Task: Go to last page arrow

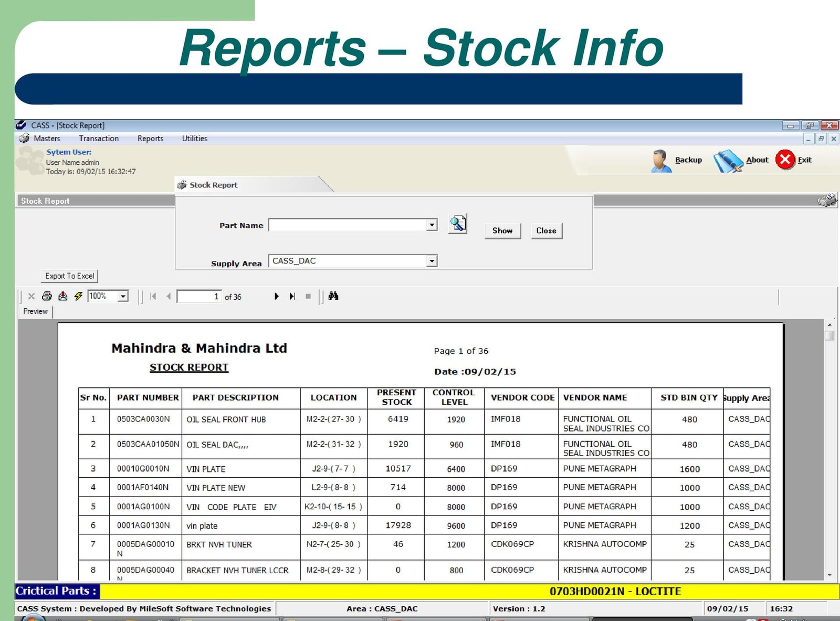Action: pos(292,296)
